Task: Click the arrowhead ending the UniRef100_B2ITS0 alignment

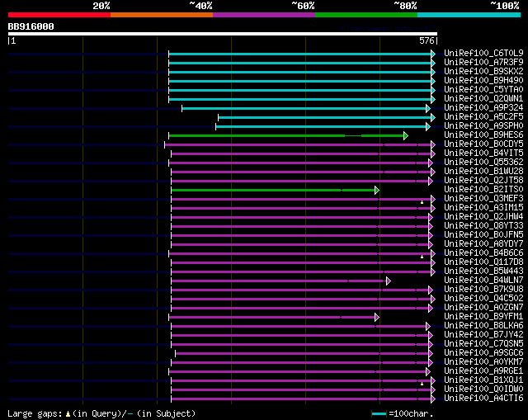Action: (377, 191)
